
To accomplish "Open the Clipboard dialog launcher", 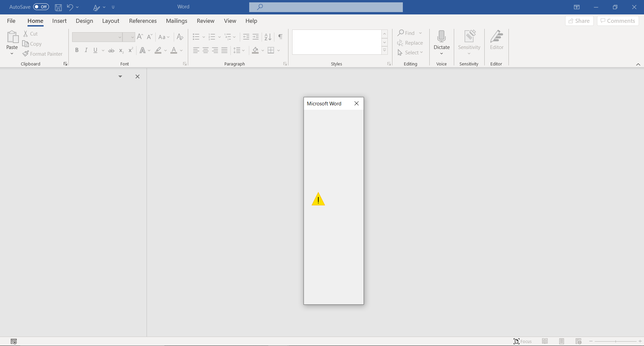I will coord(65,64).
